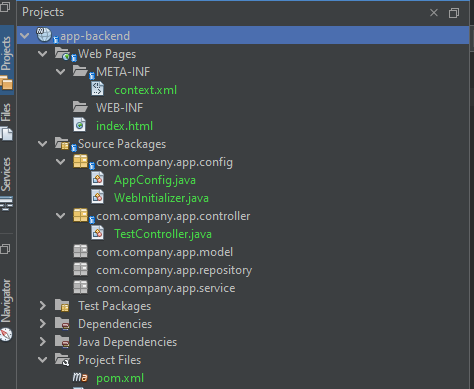Select the Dependencies label

pyautogui.click(x=115, y=324)
